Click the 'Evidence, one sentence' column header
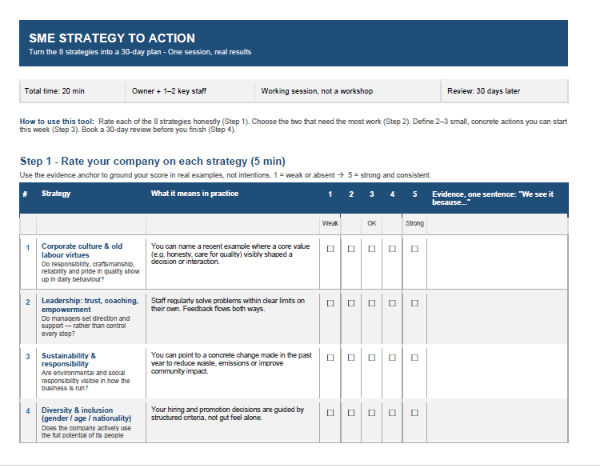Viewport: 600px width, 466px height. coord(493,198)
